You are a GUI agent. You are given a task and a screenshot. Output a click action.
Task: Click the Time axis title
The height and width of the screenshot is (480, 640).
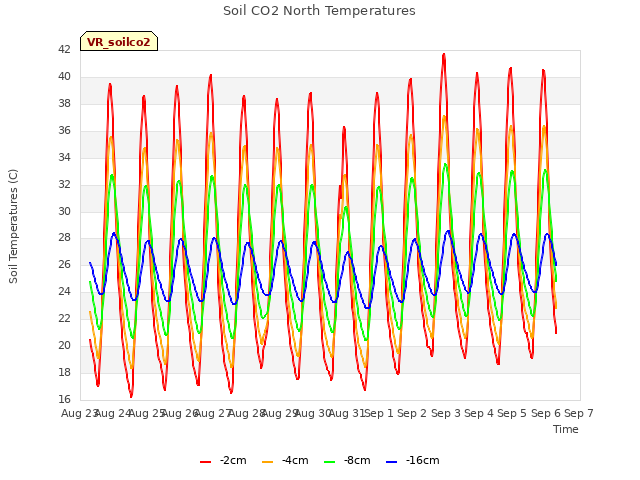(x=566, y=429)
